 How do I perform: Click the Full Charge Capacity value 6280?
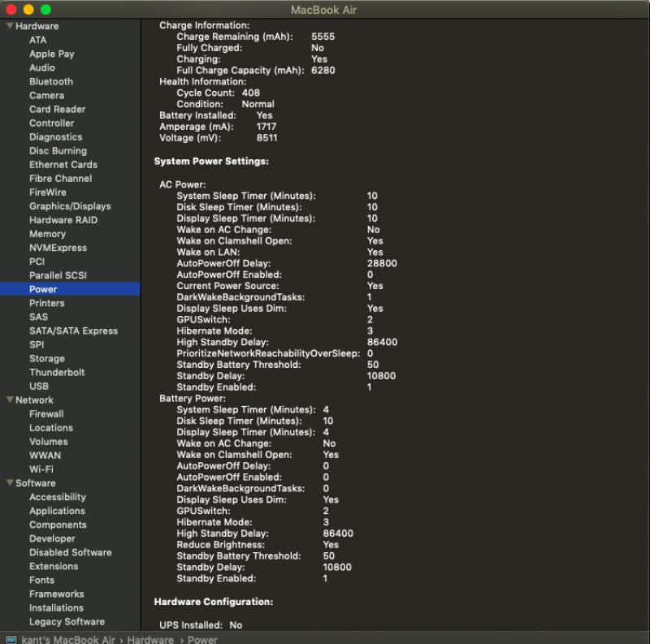(323, 71)
